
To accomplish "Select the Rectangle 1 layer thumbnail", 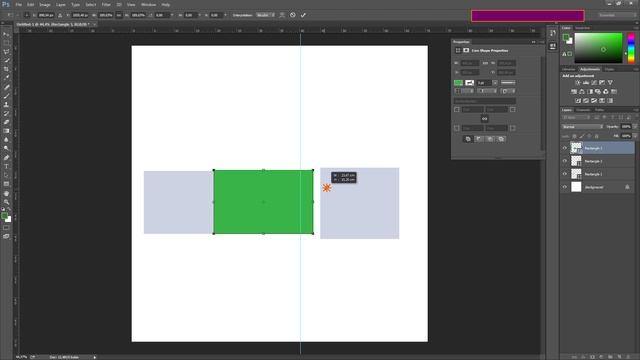I will tap(576, 174).
